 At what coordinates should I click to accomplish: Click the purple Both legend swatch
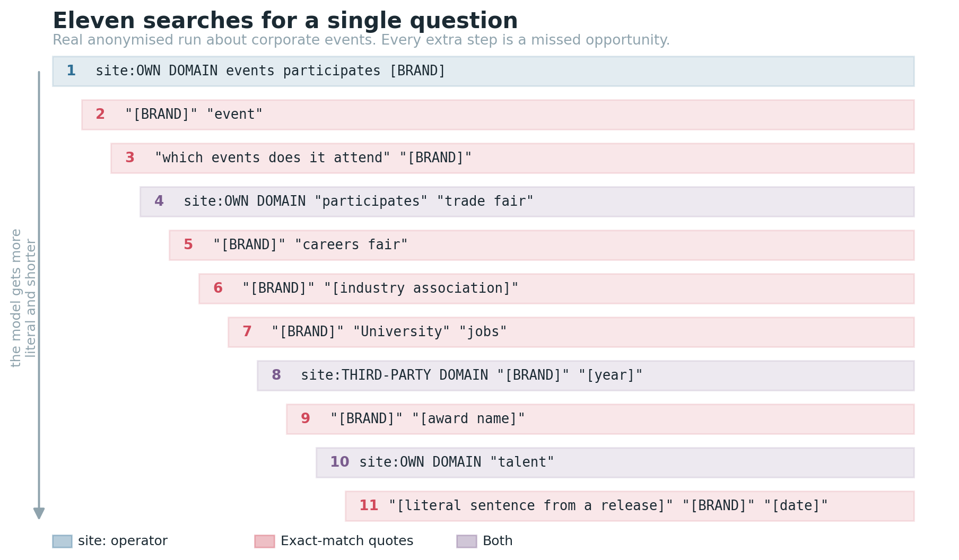pos(467,541)
